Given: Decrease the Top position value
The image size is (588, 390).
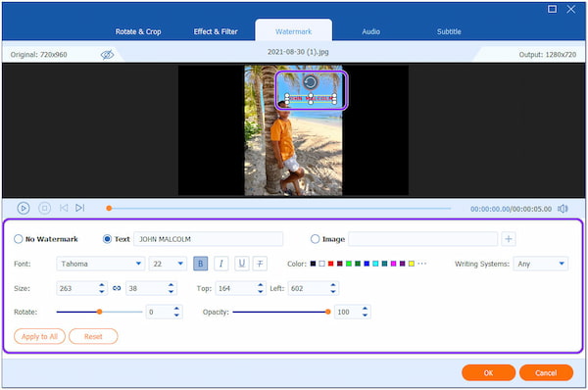Looking at the screenshot, I should [261, 291].
